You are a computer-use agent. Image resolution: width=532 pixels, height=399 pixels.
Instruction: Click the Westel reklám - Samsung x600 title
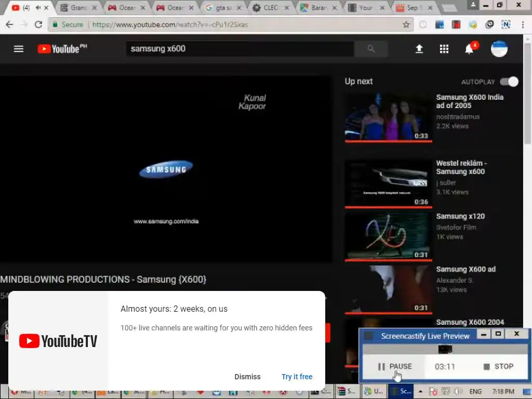(461, 167)
